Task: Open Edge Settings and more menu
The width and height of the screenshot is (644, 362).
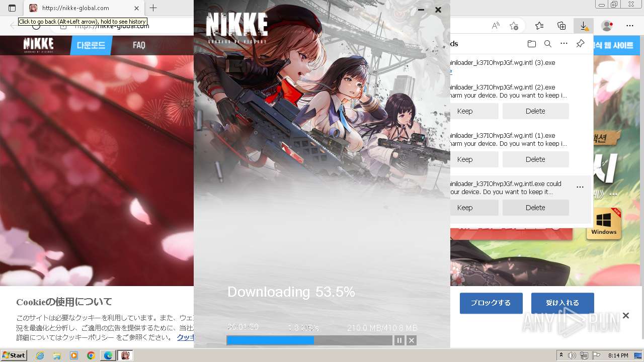Action: [x=630, y=26]
